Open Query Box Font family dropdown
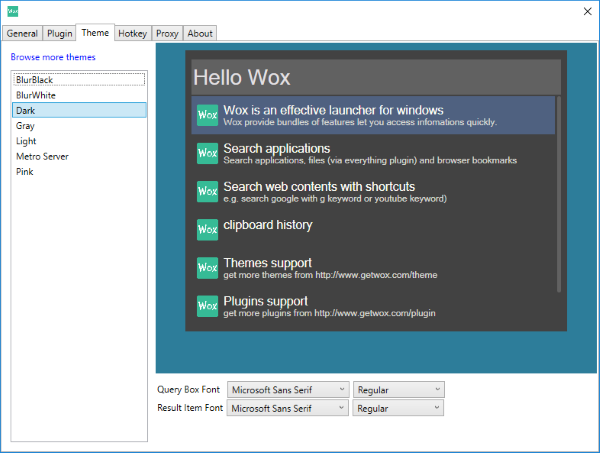 point(288,389)
